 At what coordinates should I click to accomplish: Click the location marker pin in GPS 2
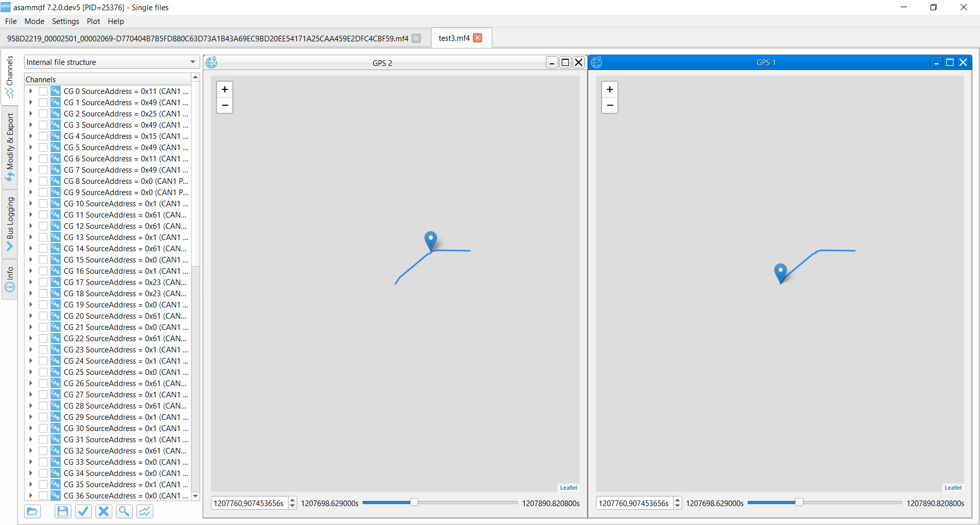pyautogui.click(x=431, y=240)
